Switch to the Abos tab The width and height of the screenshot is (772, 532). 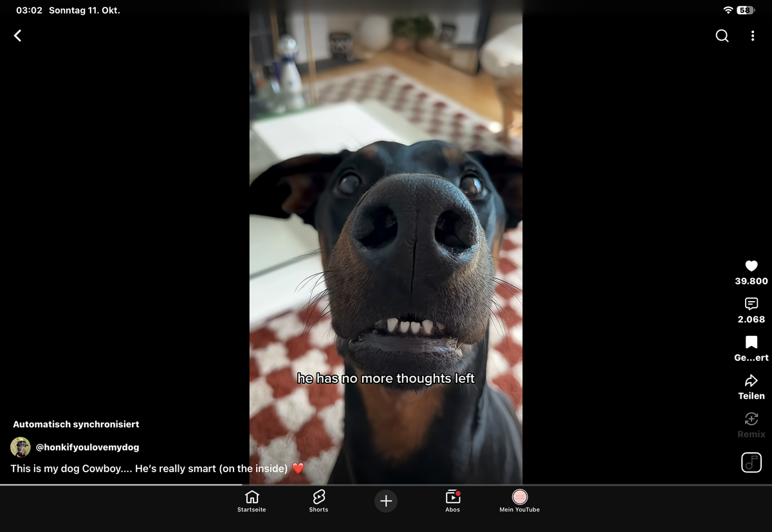point(453,501)
